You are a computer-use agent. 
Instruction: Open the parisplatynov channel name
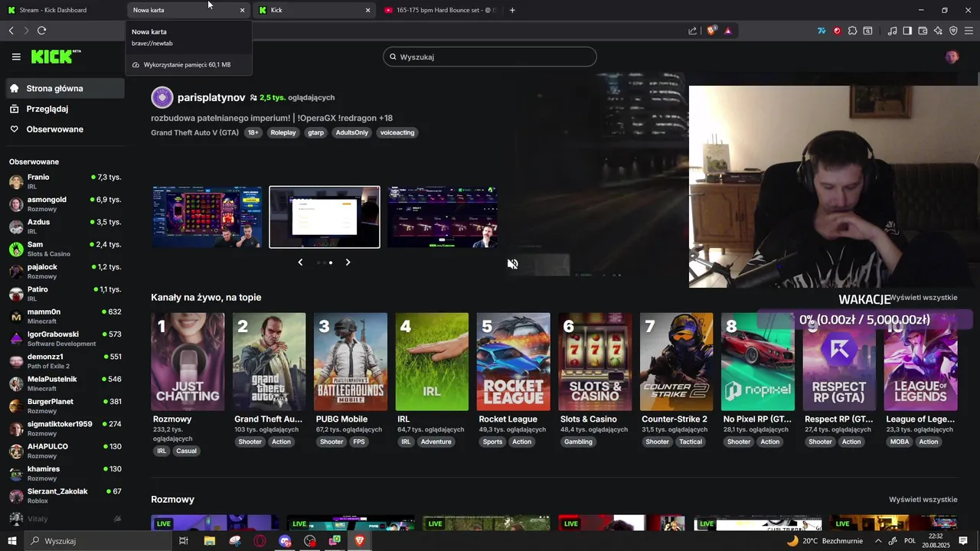tap(211, 98)
